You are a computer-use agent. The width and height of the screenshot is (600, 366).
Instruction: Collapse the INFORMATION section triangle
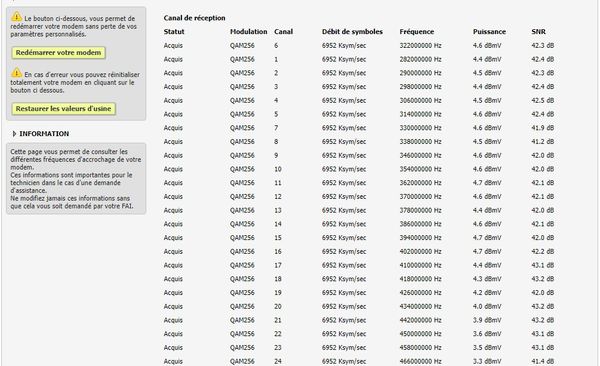pyautogui.click(x=14, y=134)
